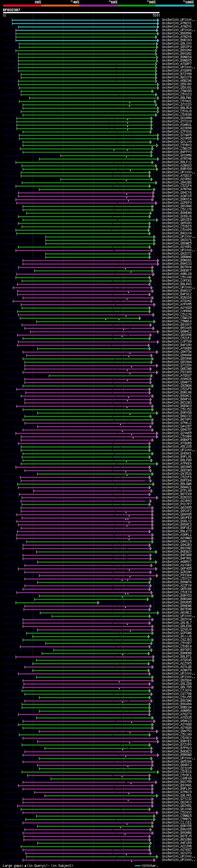
Task: Select the UniRef100_B6EWY7 label
Action: pyautogui.click(x=177, y=270)
